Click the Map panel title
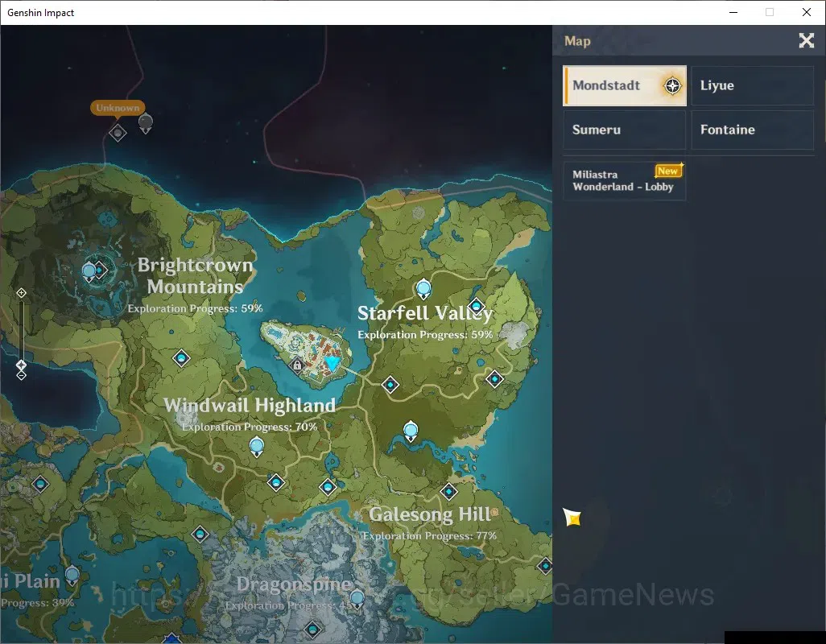The height and width of the screenshot is (644, 826). pyautogui.click(x=577, y=41)
